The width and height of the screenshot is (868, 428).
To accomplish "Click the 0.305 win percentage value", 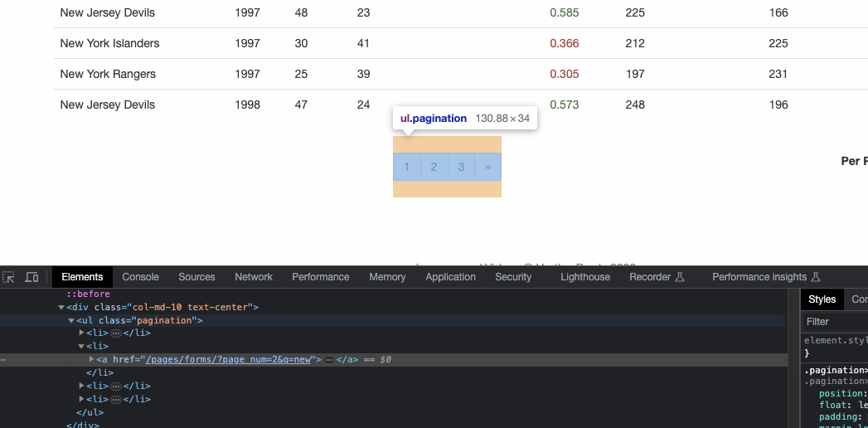I will click(x=565, y=74).
